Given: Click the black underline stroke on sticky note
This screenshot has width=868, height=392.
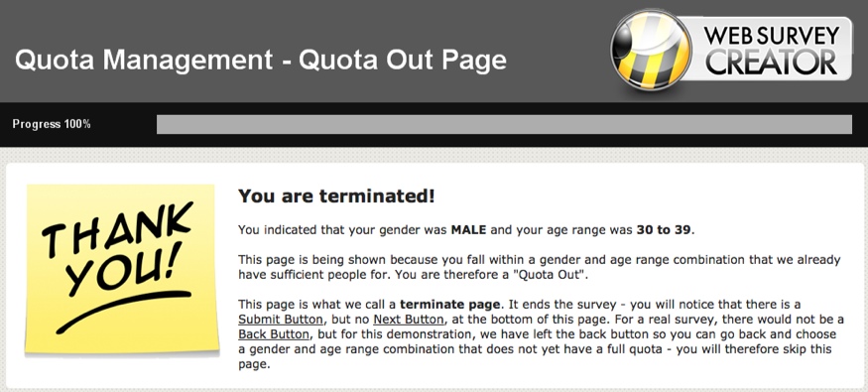Looking at the screenshot, I should pos(122,313).
